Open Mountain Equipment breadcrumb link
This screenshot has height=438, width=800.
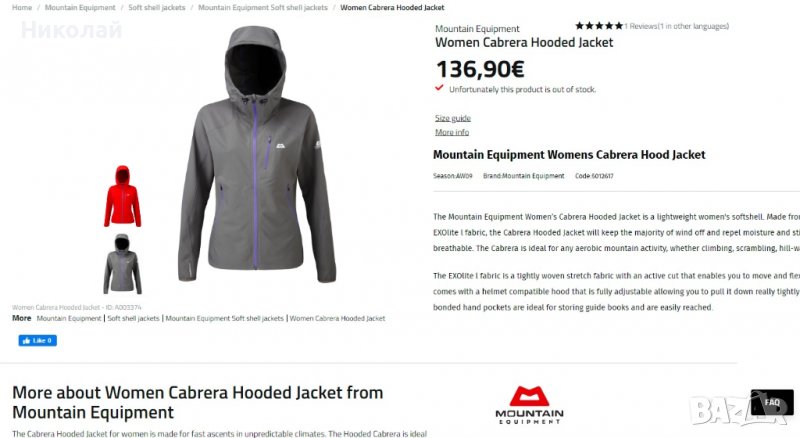80,8
